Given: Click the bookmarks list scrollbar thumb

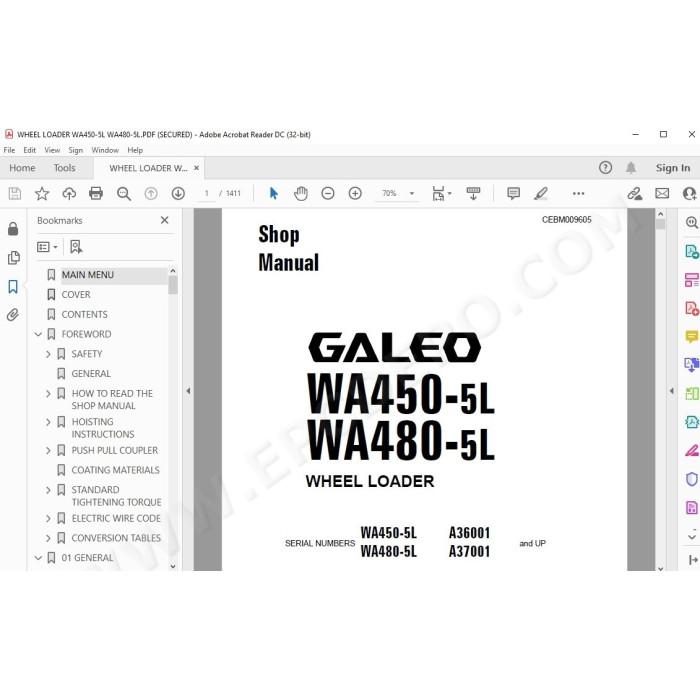Looking at the screenshot, I should [x=173, y=285].
